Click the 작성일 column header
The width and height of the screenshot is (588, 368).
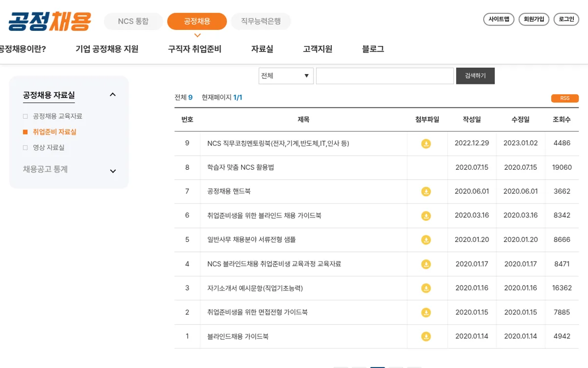pyautogui.click(x=471, y=120)
